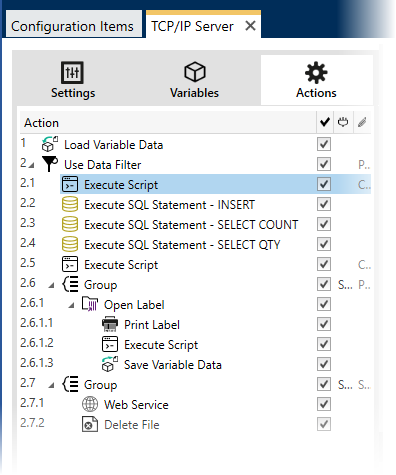The width and height of the screenshot is (396, 475).
Task: Disable the Web Service action checkbox
Action: [x=324, y=404]
